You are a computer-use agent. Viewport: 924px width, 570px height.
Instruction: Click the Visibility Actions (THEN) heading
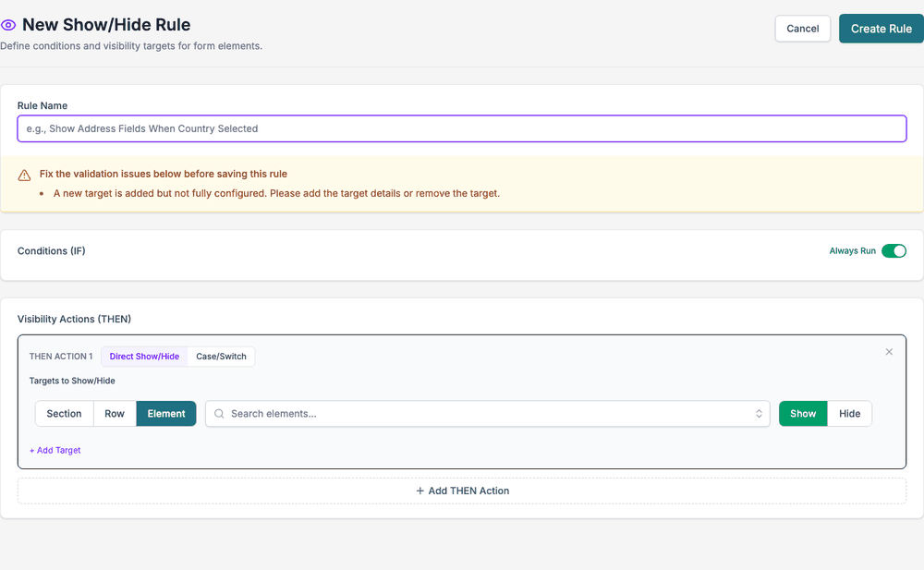(x=74, y=319)
